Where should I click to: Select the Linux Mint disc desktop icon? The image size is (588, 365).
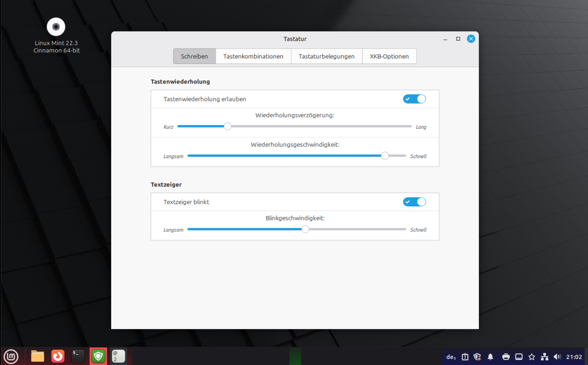pos(56,27)
